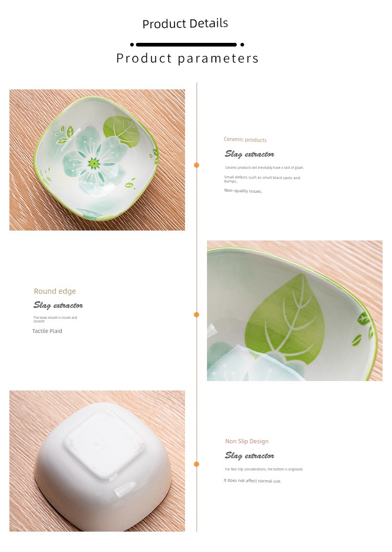Open the top flower dish photo
392x552 pixels.
(97, 160)
